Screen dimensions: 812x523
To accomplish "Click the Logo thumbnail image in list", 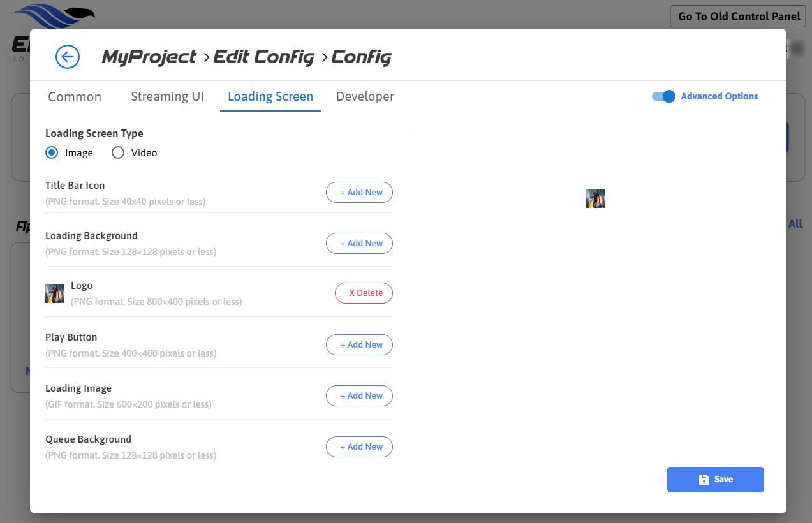I will point(55,293).
